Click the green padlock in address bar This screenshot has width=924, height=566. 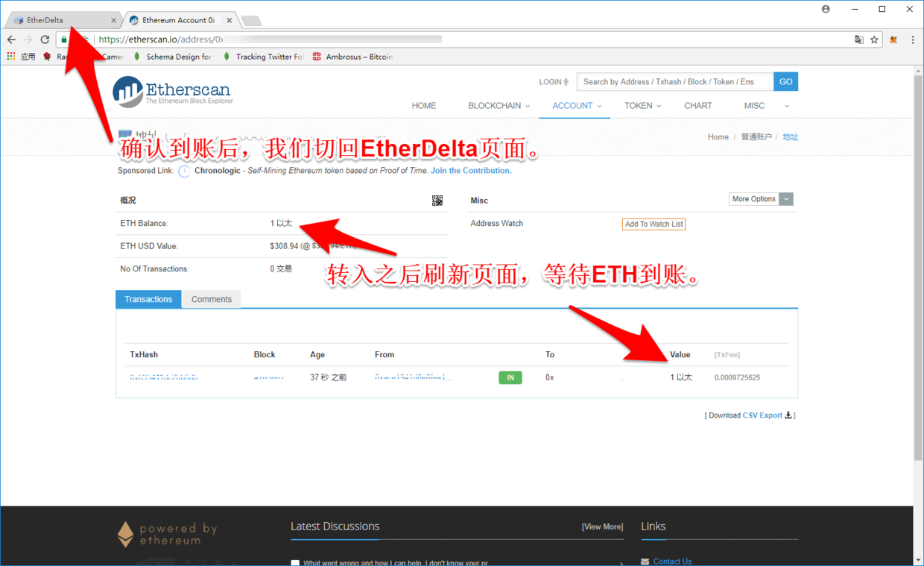pos(64,40)
